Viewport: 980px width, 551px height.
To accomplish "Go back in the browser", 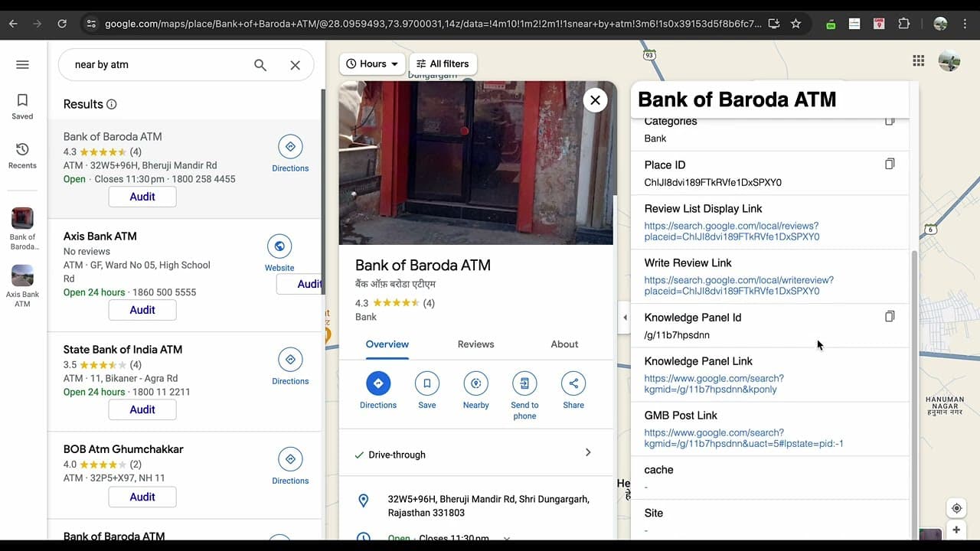I will 13,24.
